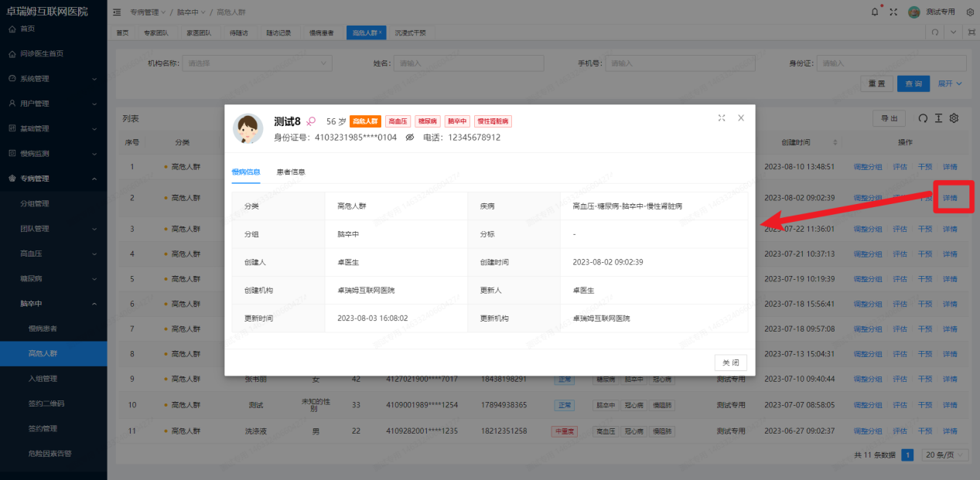The image size is (980, 480).
Task: Open the tab options dropdown chevron
Action: (953, 32)
